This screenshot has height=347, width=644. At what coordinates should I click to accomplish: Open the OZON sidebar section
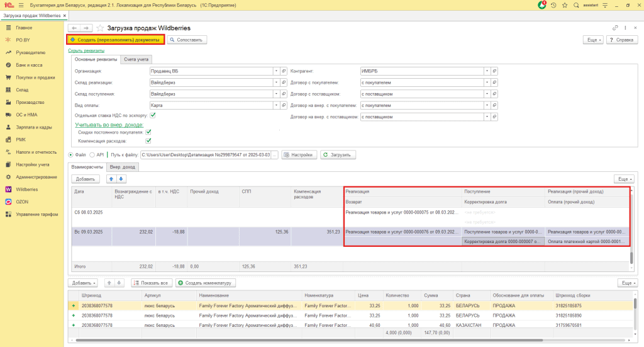[22, 202]
